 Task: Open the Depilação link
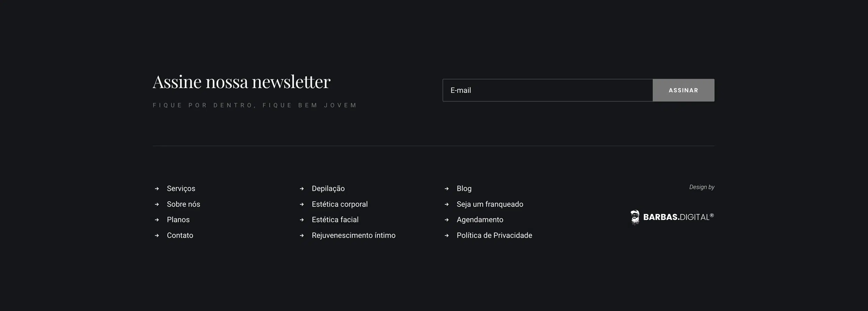tap(328, 189)
